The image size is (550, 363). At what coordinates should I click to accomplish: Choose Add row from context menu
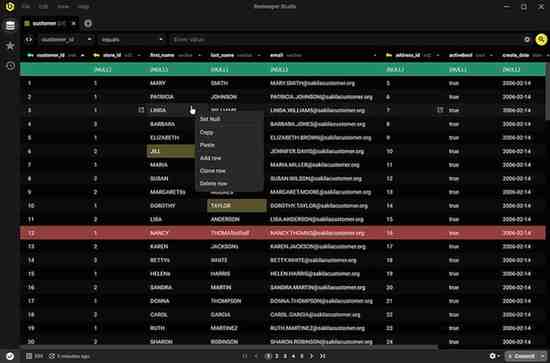[x=229, y=158]
